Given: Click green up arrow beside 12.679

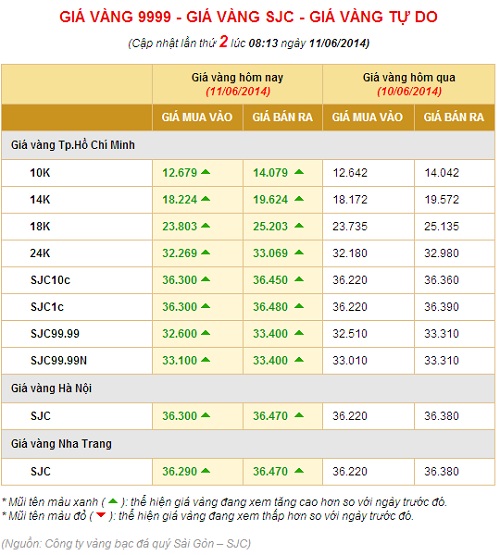Looking at the screenshot, I should coord(206,172).
